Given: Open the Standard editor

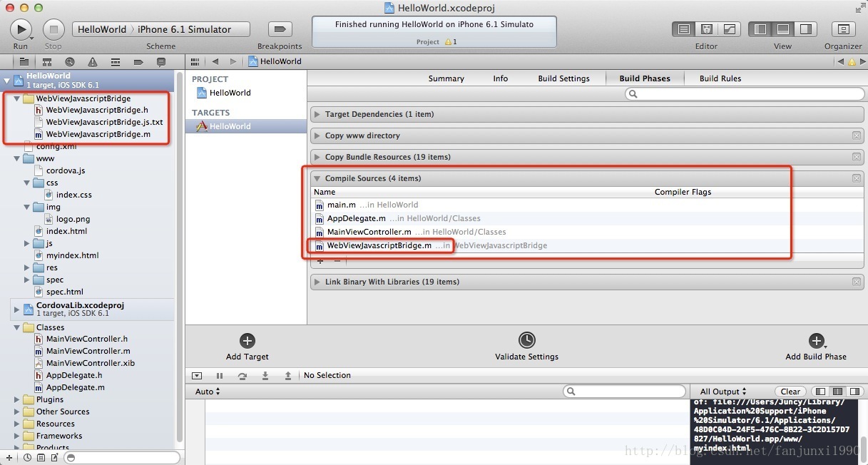Looking at the screenshot, I should [683, 29].
